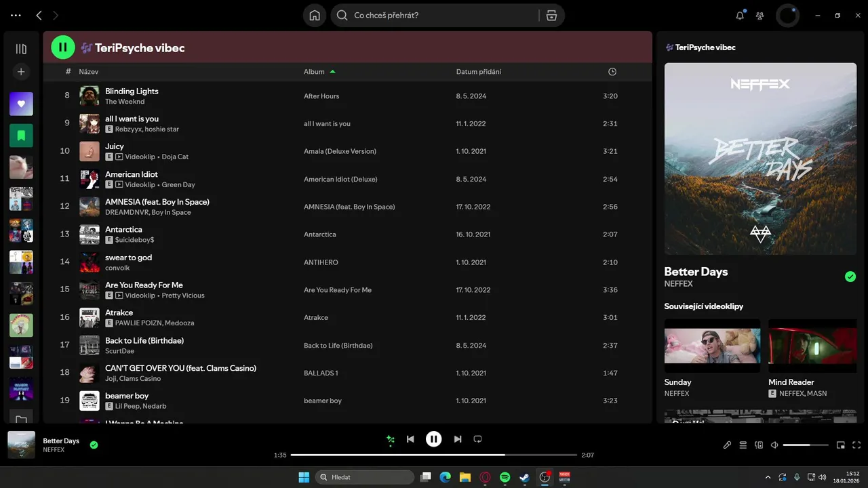868x488 pixels.
Task: Open the playlist folder in sidebar
Action: click(x=21, y=420)
